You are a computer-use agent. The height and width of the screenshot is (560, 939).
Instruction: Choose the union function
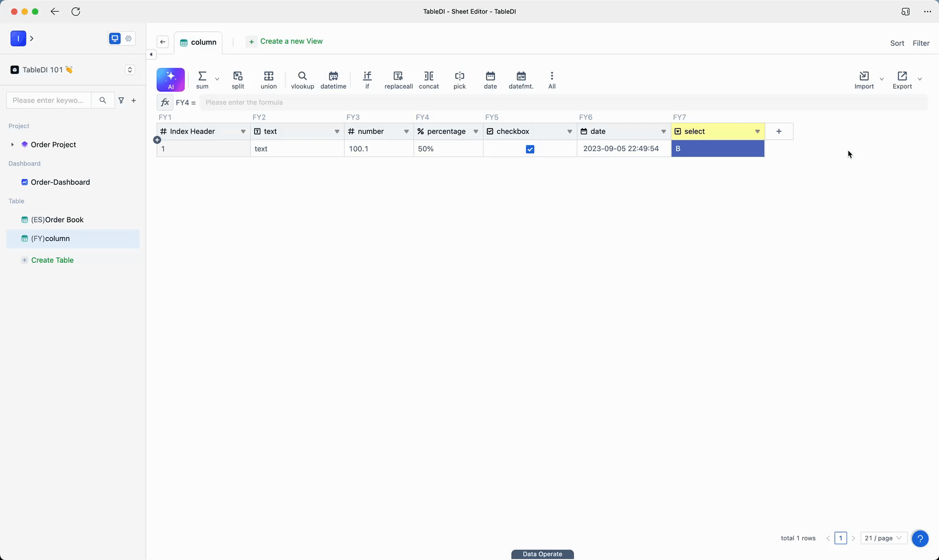tap(269, 80)
